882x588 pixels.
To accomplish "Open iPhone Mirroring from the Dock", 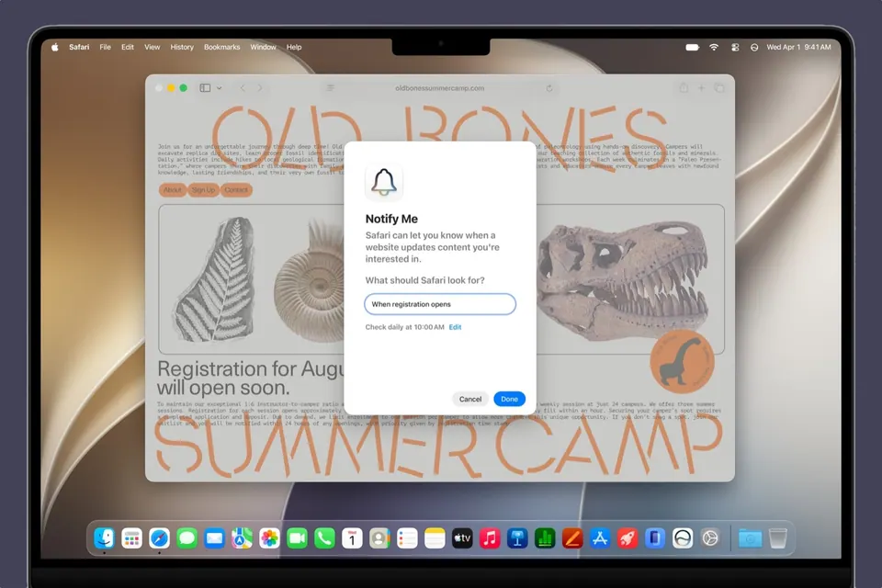I will click(655, 538).
